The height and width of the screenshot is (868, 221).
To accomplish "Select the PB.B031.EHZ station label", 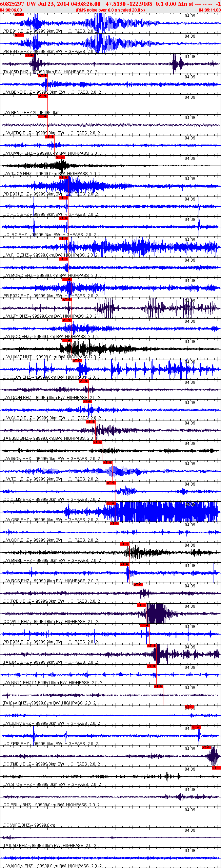I will click(51, 194).
